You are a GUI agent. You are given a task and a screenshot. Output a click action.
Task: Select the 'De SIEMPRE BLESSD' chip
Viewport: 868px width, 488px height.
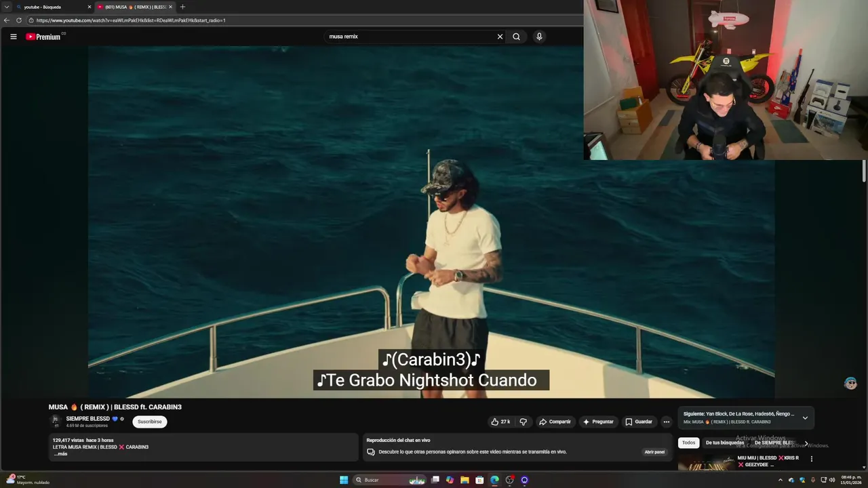[774, 443]
